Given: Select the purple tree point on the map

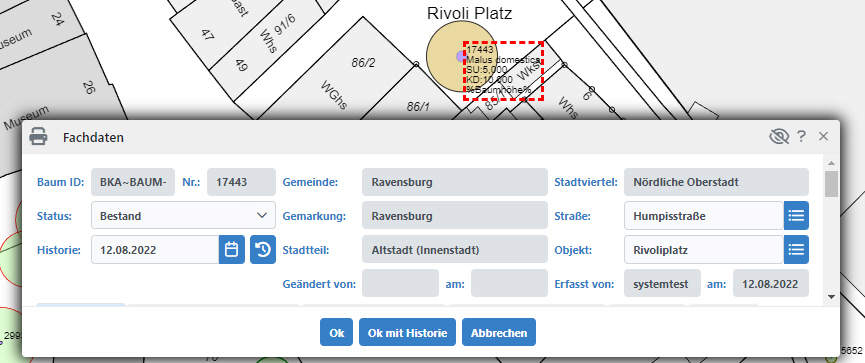Looking at the screenshot, I should [461, 56].
